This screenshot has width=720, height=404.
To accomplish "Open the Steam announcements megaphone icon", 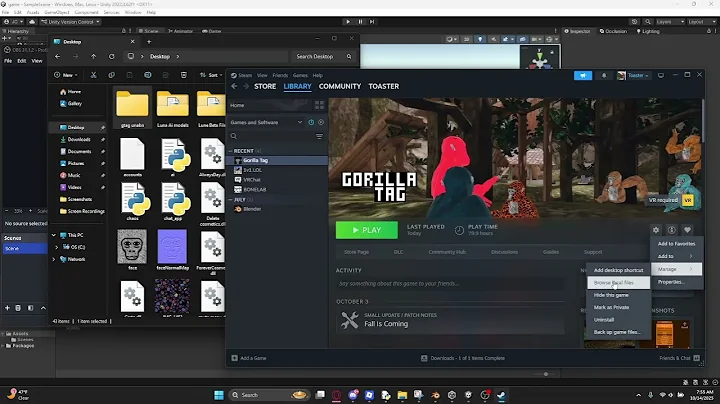I will click(583, 75).
